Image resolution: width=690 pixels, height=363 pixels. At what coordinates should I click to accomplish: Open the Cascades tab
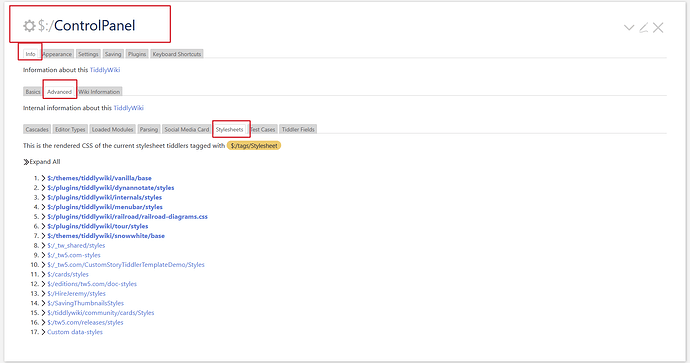37,129
